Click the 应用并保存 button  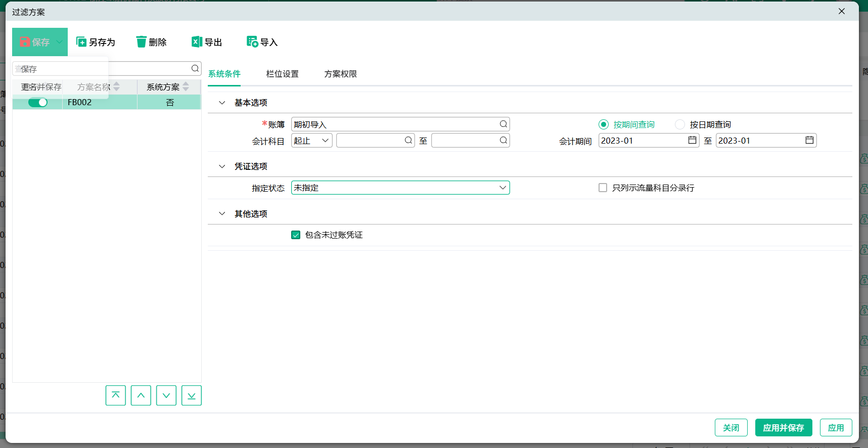pyautogui.click(x=783, y=428)
